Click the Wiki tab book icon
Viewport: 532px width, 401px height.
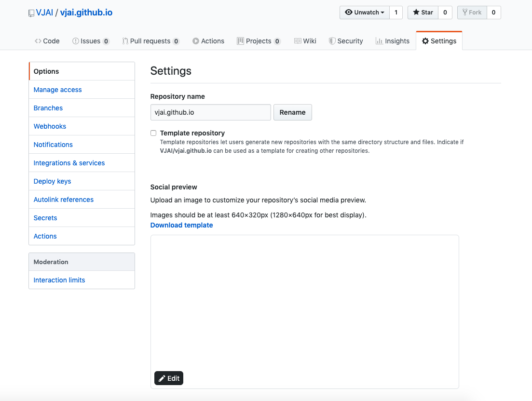[x=298, y=41]
